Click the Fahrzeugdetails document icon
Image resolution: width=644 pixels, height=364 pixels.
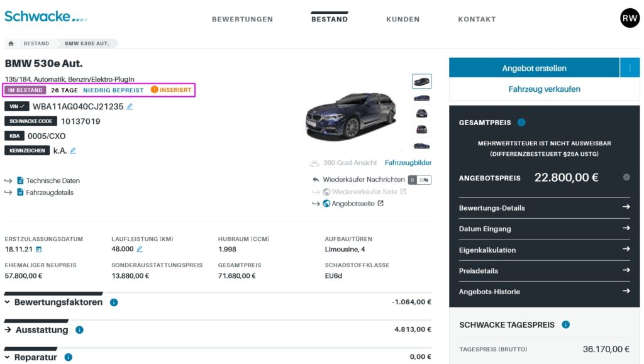click(20, 192)
